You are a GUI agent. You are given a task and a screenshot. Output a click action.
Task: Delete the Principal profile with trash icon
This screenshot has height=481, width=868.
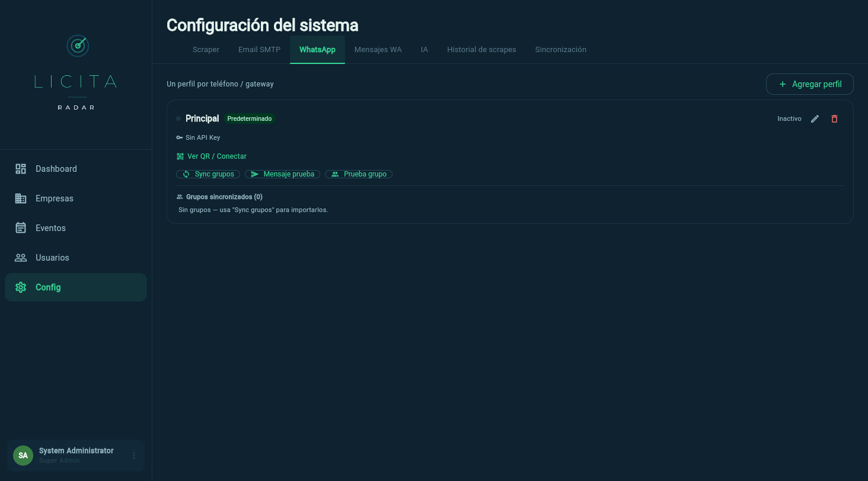pyautogui.click(x=834, y=118)
